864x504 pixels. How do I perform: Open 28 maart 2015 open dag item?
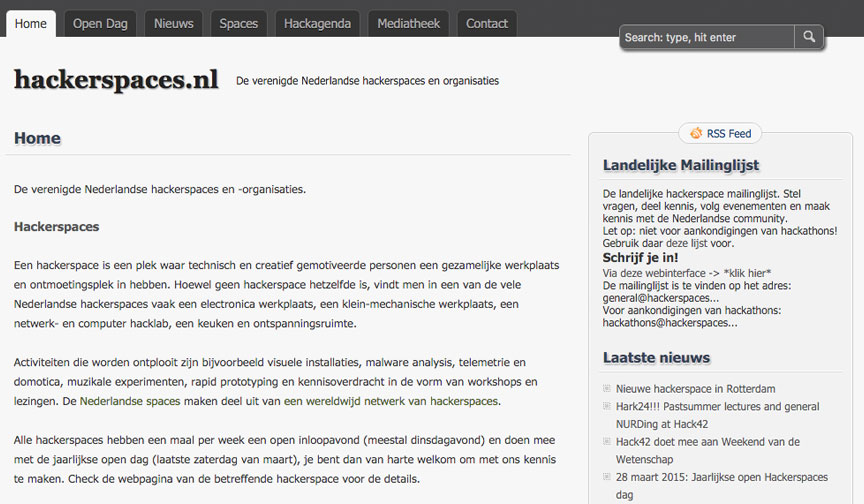coord(722,486)
